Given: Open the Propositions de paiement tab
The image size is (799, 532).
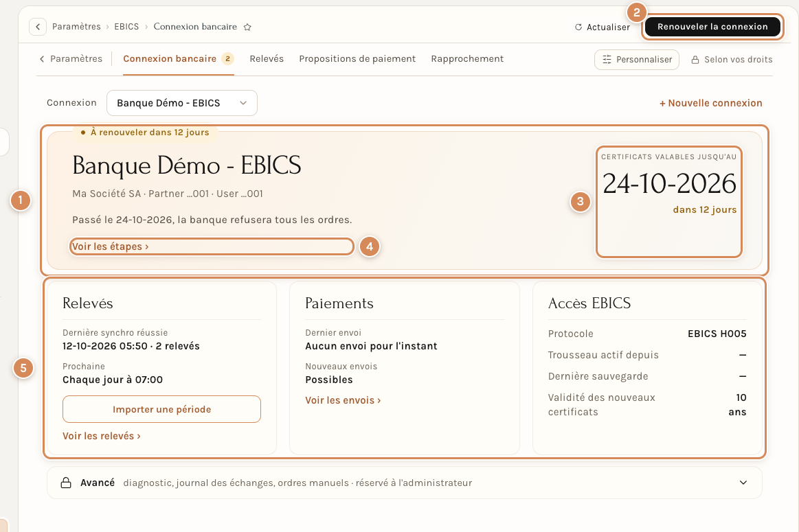Looking at the screenshot, I should pyautogui.click(x=357, y=58).
